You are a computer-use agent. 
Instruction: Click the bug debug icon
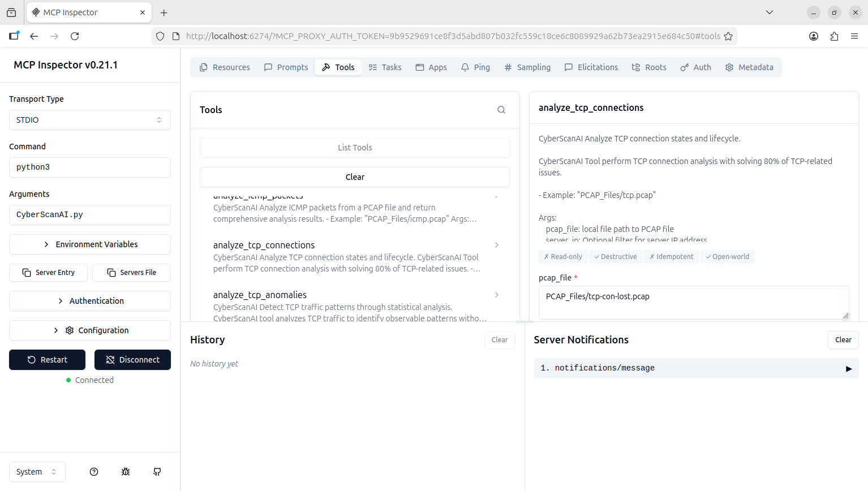point(126,472)
